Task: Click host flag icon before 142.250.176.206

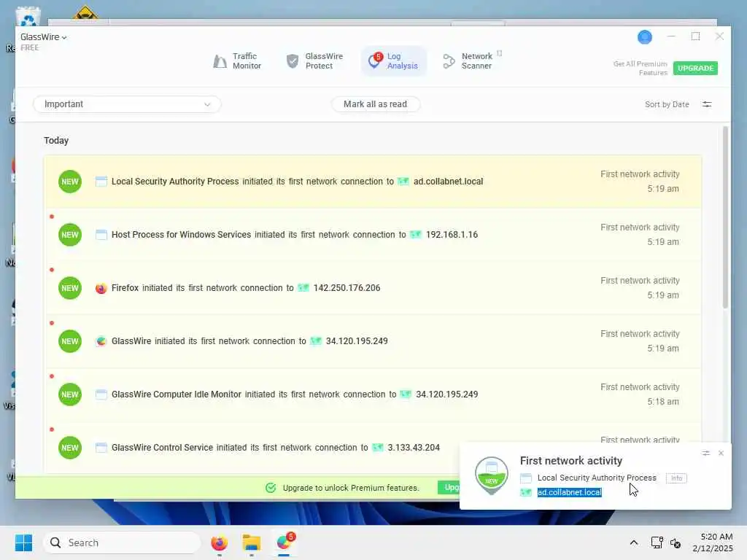Action: (x=303, y=288)
